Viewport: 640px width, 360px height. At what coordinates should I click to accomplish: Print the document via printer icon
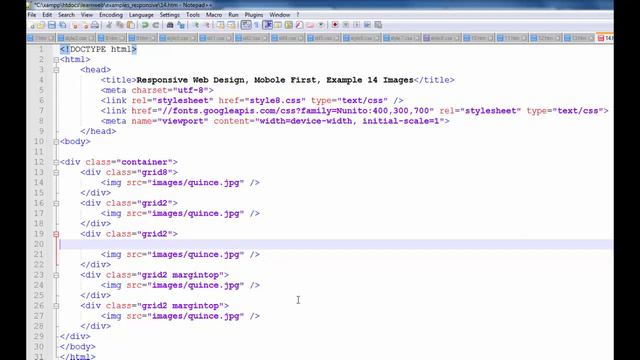pyautogui.click(x=95, y=25)
